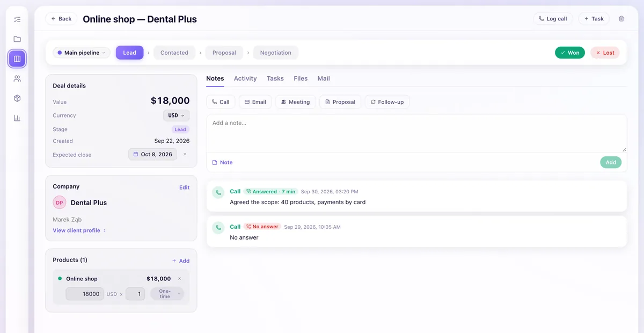This screenshot has height=333, width=644.
Task: Expand the Main pipeline dropdown
Action: click(x=82, y=53)
